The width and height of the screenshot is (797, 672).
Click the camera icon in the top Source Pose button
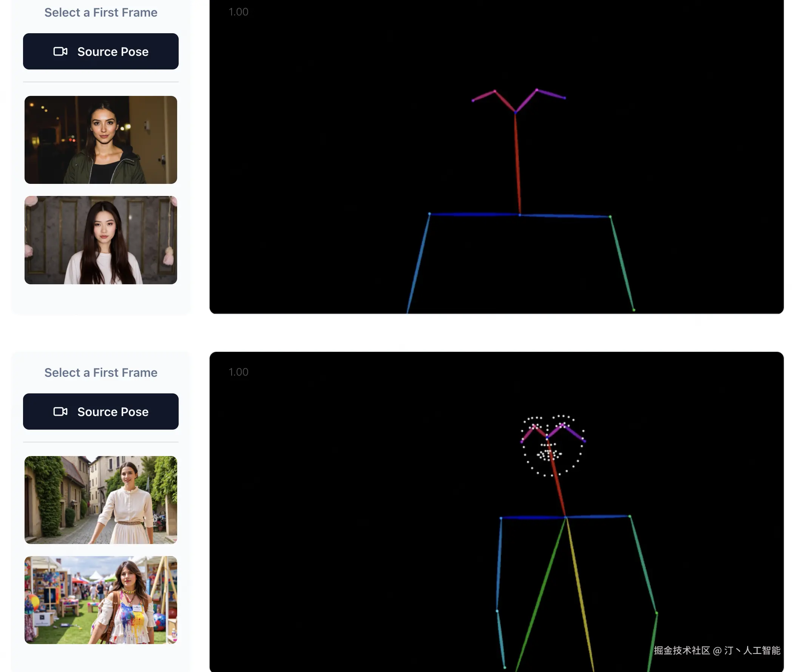(x=60, y=51)
